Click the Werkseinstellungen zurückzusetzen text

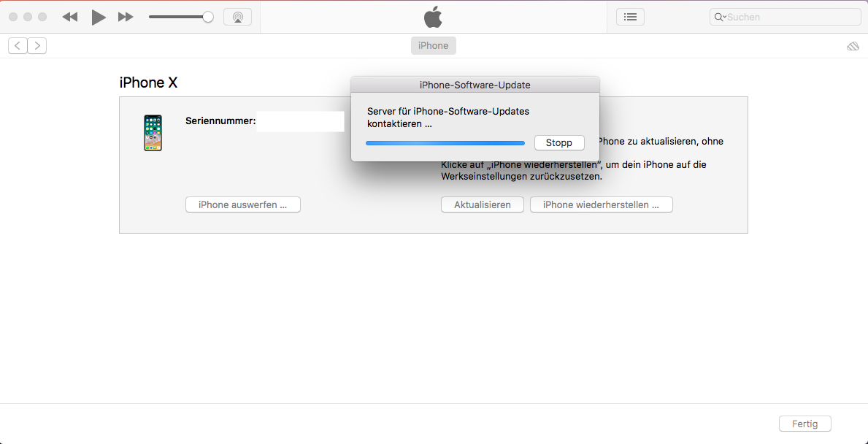pos(521,177)
